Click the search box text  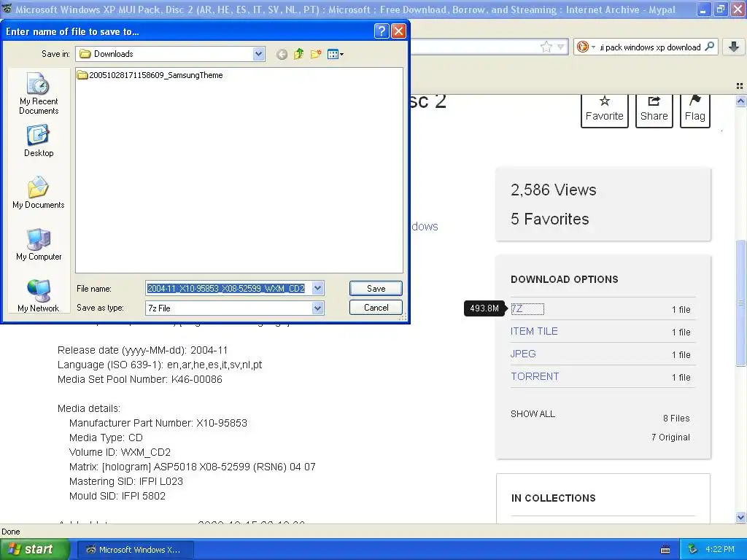click(650, 47)
